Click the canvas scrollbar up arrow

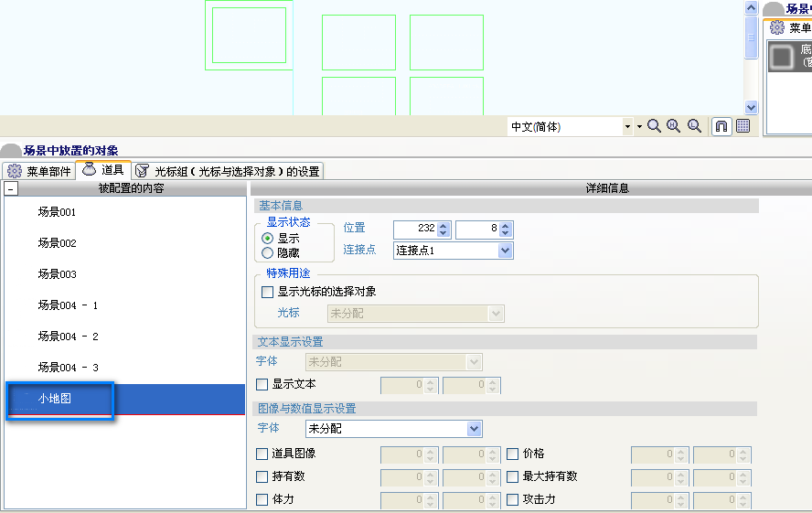pos(751,7)
